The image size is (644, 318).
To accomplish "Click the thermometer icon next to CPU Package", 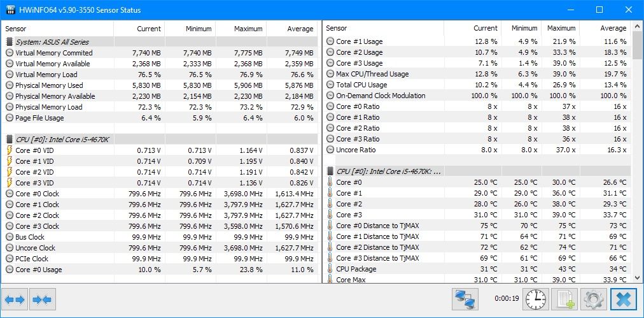I will 330,269.
